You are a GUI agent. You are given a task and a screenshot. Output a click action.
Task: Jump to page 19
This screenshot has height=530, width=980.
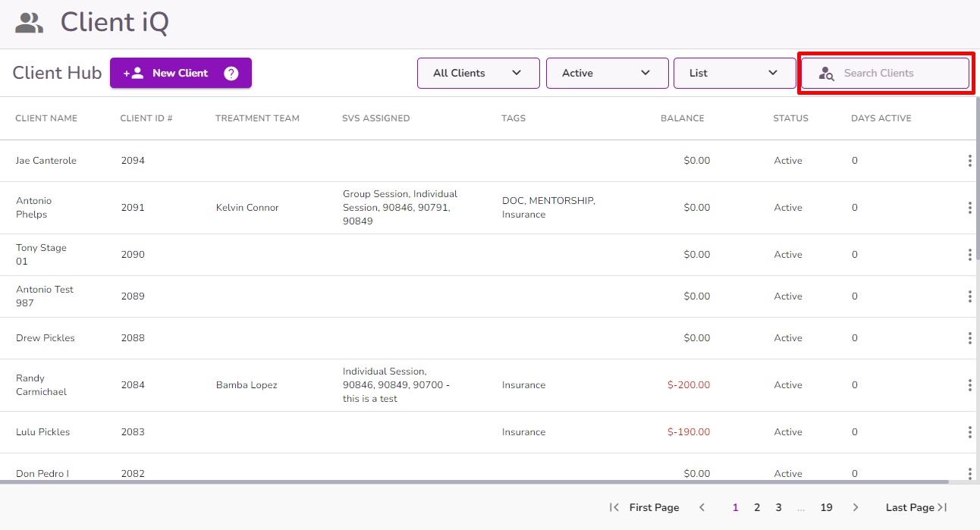826,506
